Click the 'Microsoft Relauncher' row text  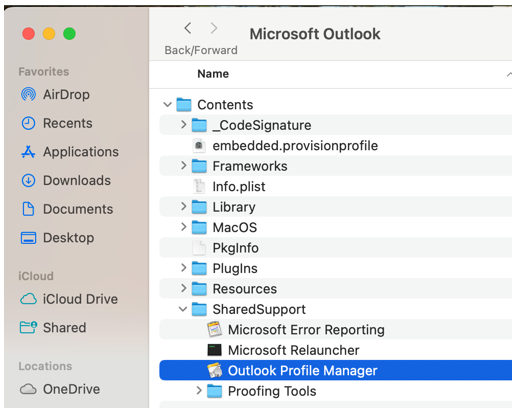[294, 350]
